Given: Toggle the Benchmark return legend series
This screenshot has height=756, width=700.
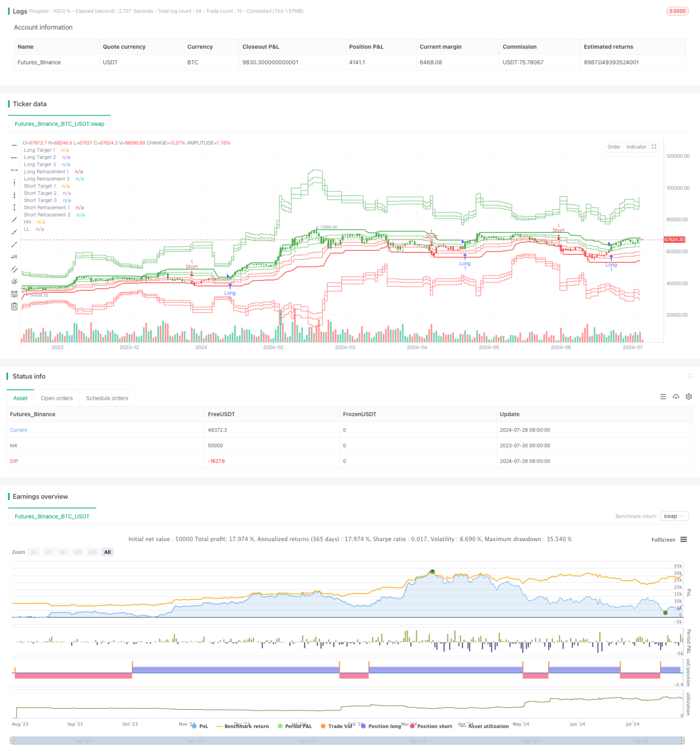Looking at the screenshot, I should 242,726.
